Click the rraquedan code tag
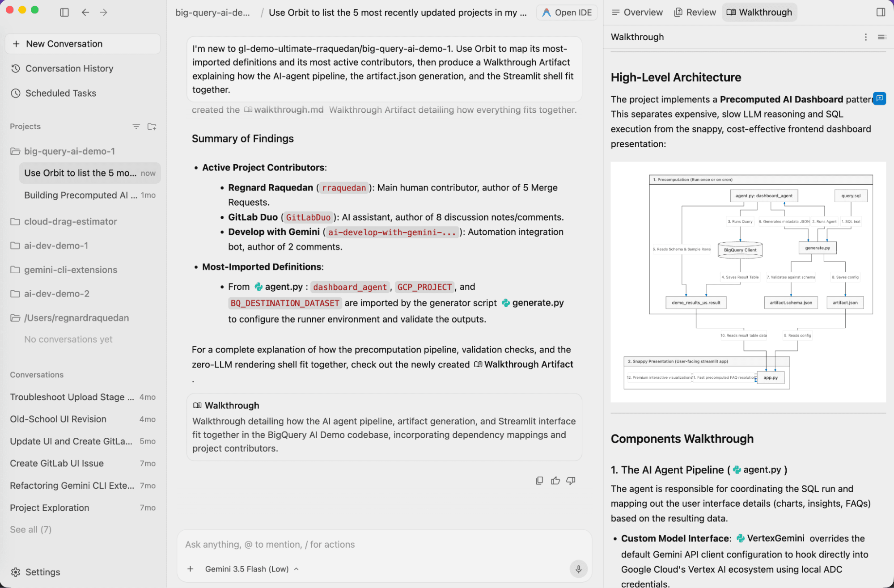Viewport: 894px width, 588px height. [x=344, y=188]
